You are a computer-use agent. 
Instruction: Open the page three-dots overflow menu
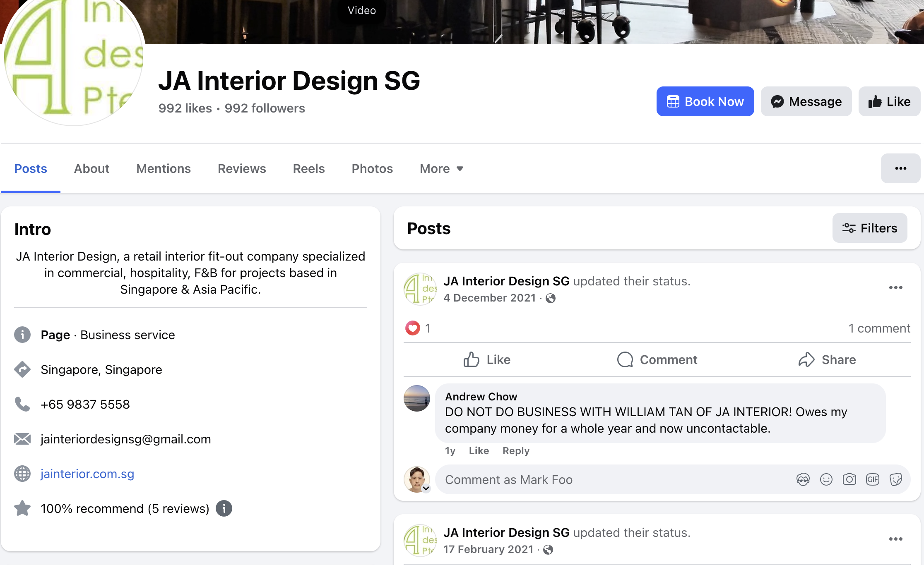(900, 168)
